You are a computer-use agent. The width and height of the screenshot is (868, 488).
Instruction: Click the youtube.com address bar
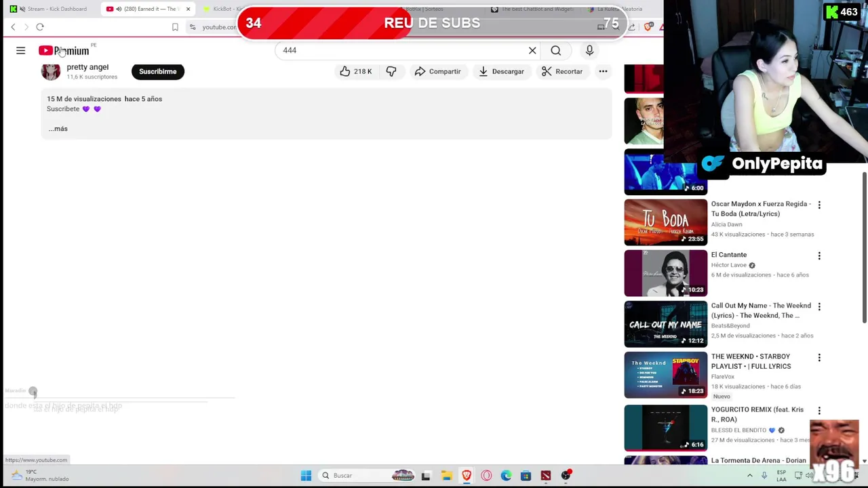pyautogui.click(x=218, y=27)
